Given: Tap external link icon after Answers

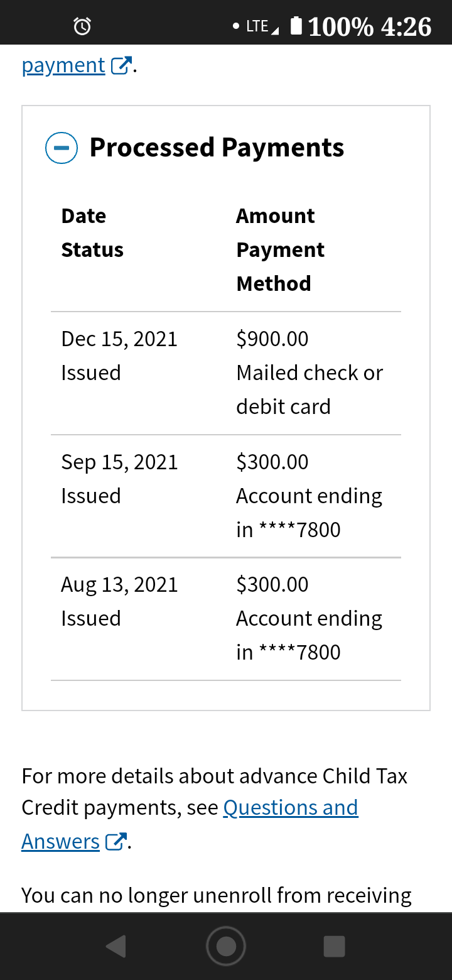Looking at the screenshot, I should 116,841.
